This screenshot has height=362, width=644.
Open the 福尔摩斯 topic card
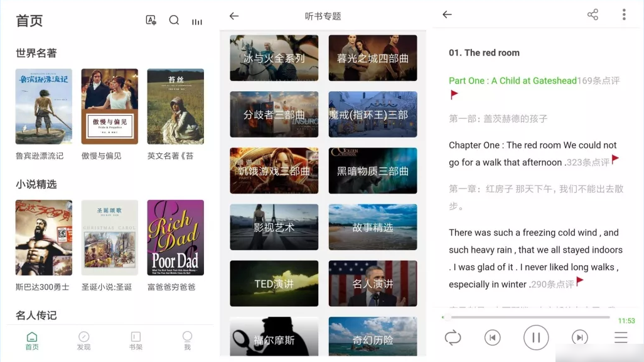pos(274,336)
